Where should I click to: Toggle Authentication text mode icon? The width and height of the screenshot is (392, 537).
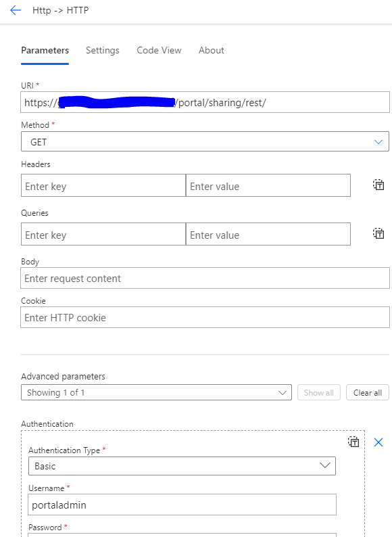pyautogui.click(x=353, y=442)
